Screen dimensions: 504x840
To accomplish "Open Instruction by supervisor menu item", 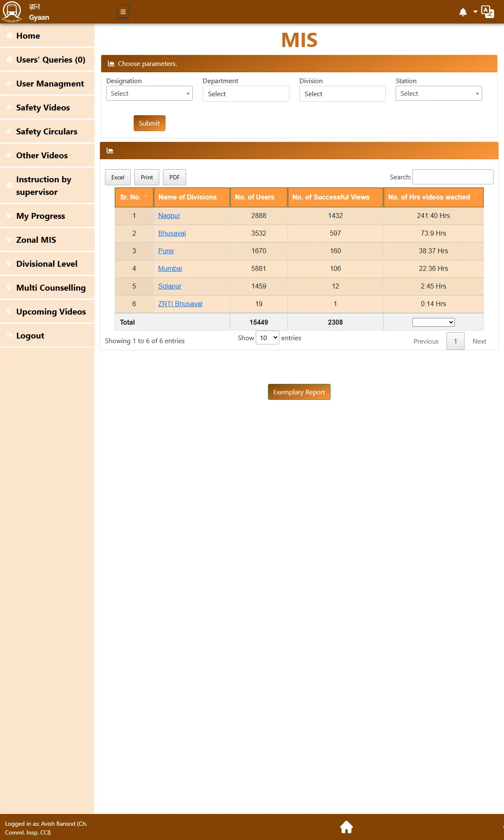I will (47, 186).
